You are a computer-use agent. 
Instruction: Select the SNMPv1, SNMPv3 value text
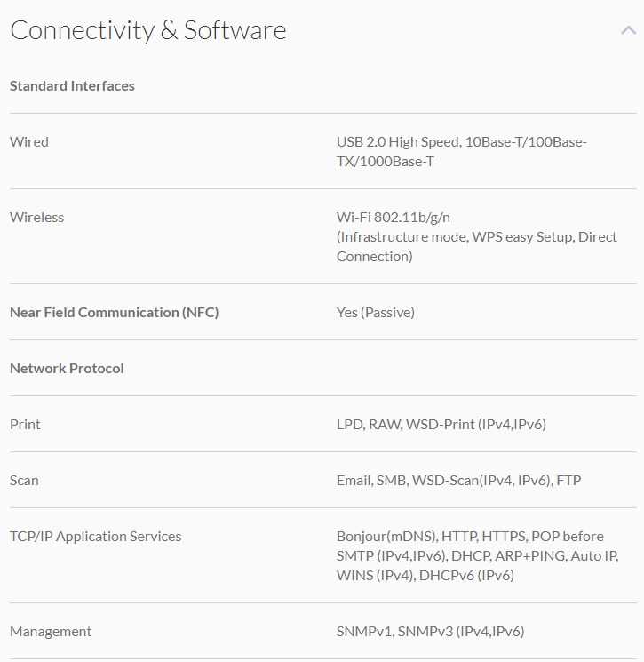(x=430, y=632)
